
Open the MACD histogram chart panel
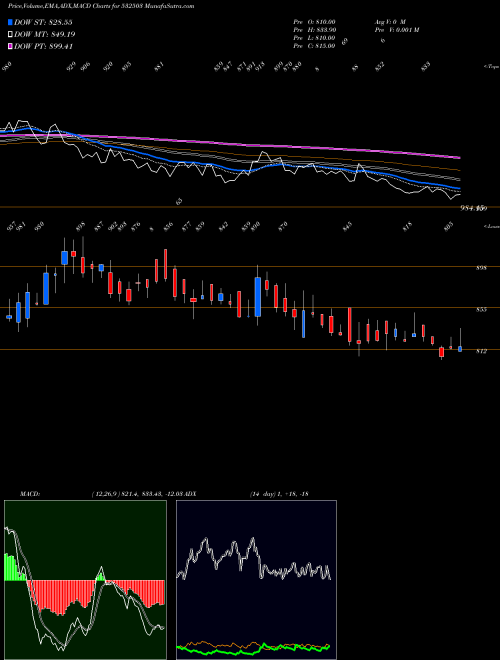[85, 580]
